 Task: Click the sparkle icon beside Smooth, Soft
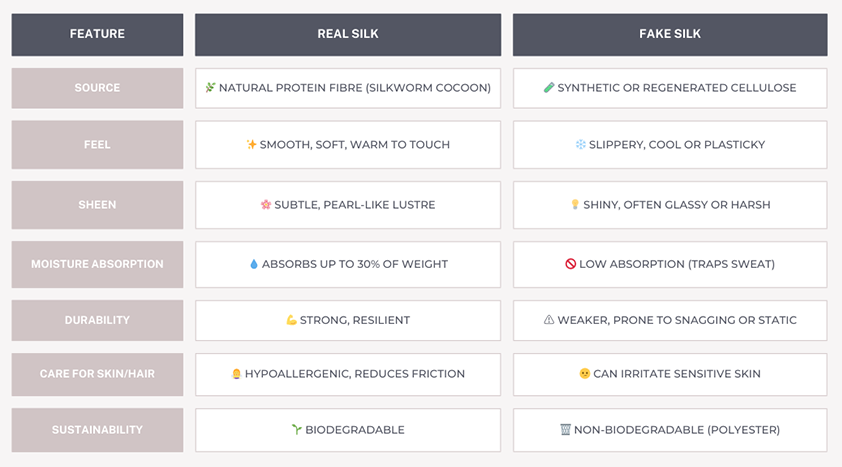tap(251, 144)
